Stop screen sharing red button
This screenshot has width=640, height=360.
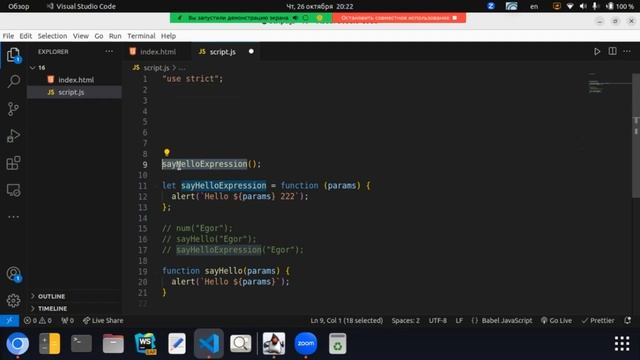tap(399, 18)
